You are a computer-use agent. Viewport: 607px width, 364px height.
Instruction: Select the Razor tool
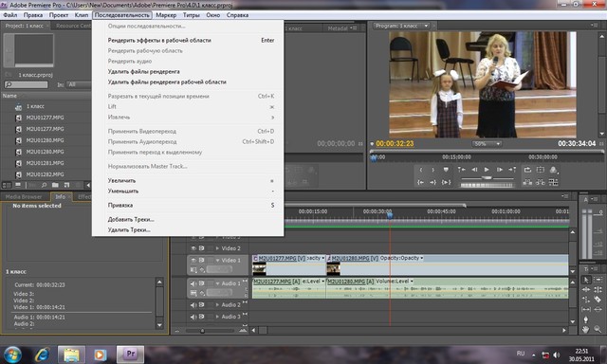(598, 300)
